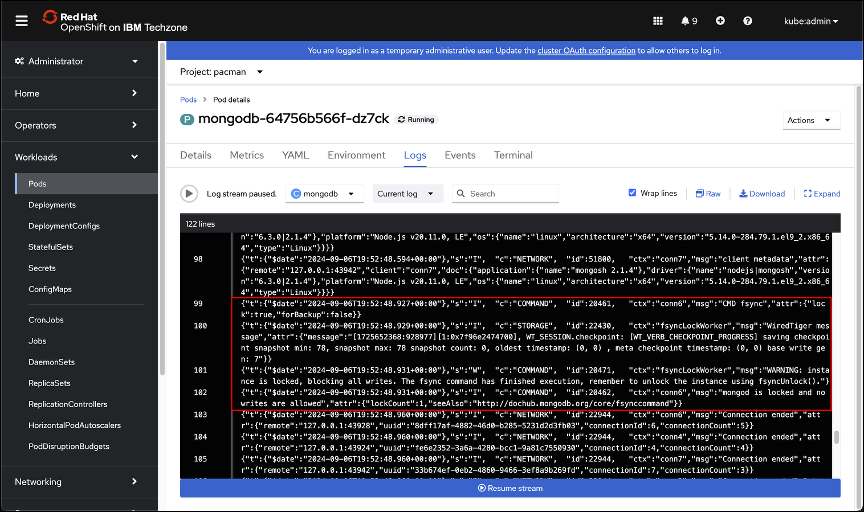Image resolution: width=864 pixels, height=512 pixels.
Task: Follow the cluster OAuth configuration link
Action: point(585,50)
